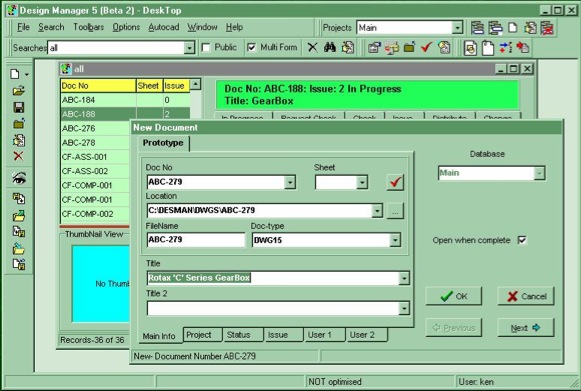Image resolution: width=581 pixels, height=391 pixels.
Task: Click the eye view icon in sidebar
Action: point(19,178)
